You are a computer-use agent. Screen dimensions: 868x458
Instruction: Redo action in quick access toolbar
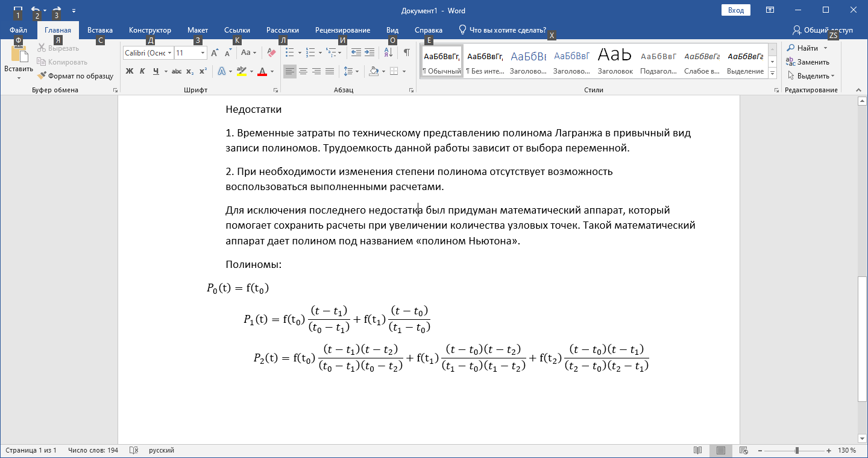[57, 10]
